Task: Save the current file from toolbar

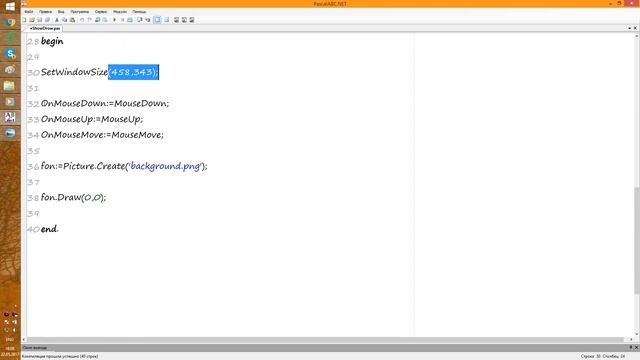Action: (40, 20)
